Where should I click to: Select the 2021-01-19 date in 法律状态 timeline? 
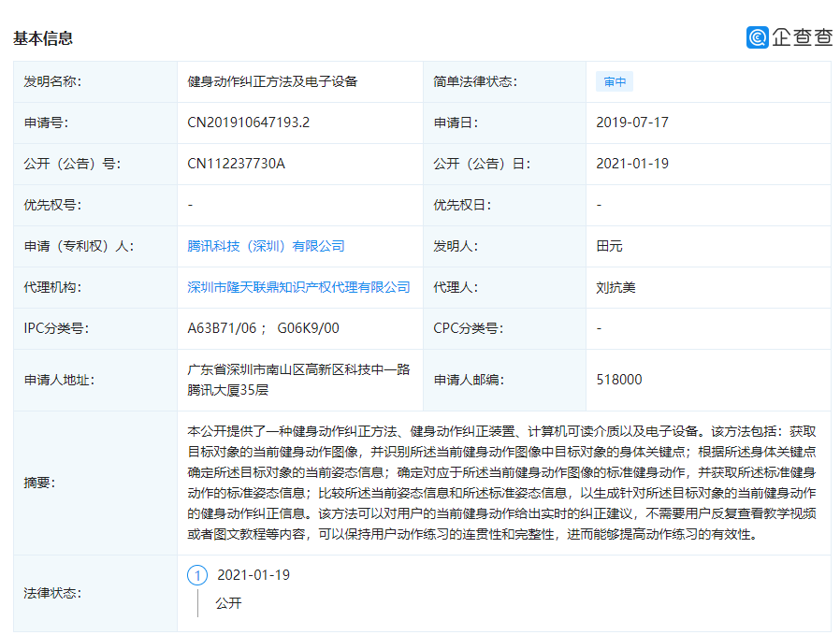253,575
